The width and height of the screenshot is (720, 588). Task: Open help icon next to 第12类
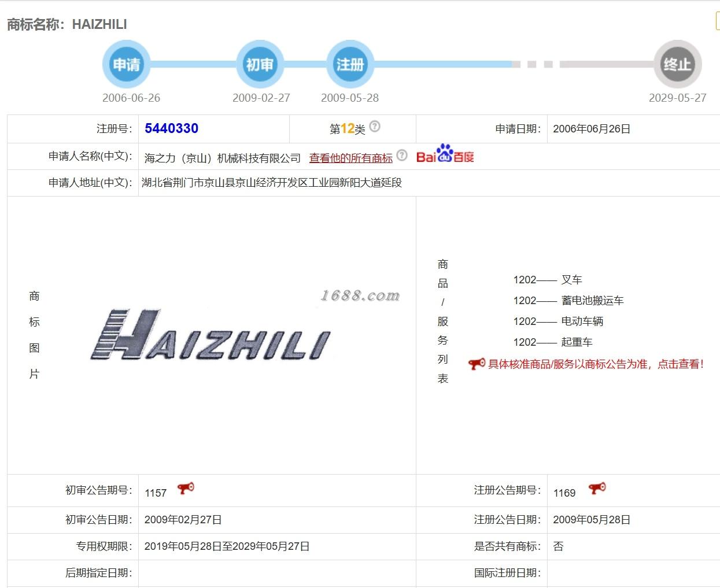coord(375,126)
